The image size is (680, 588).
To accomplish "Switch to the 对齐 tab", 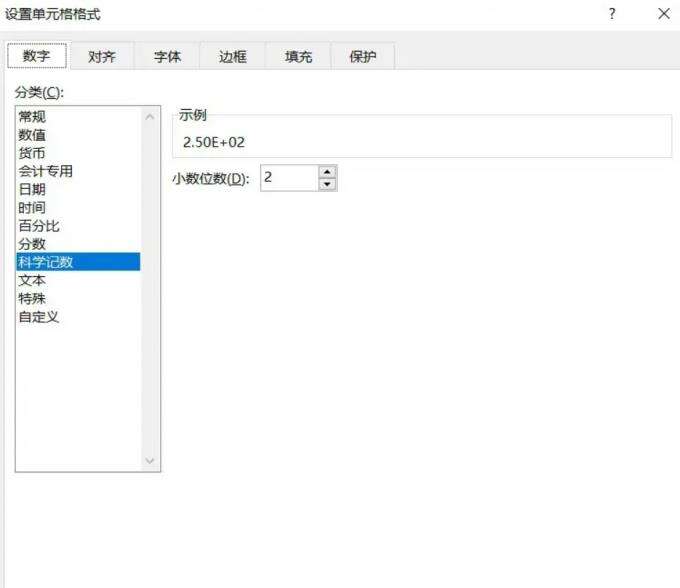I will pyautogui.click(x=102, y=56).
